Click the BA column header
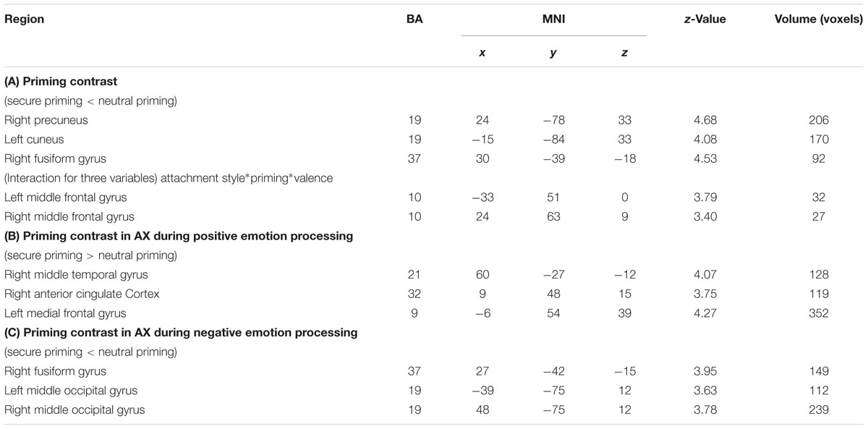 tap(414, 20)
